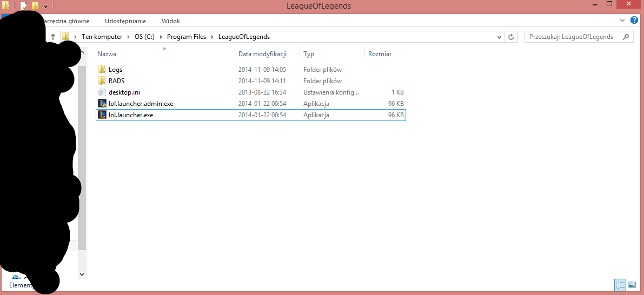Switch to large icons view button
The width and height of the screenshot is (644, 295).
(632, 284)
